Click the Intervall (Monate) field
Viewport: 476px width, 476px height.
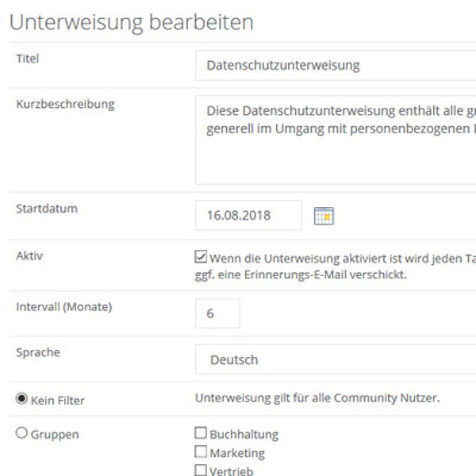click(217, 313)
